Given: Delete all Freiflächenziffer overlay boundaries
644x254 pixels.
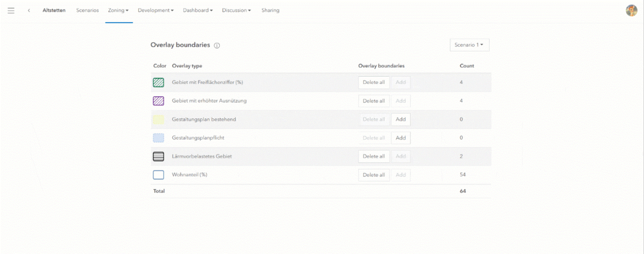Looking at the screenshot, I should (x=374, y=82).
